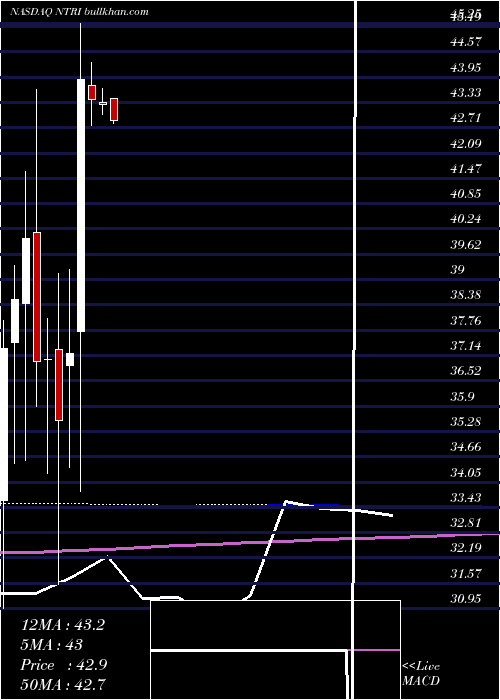Click the 32.81 price axis label
Screen dimensions: 500x700
[x=466, y=523]
